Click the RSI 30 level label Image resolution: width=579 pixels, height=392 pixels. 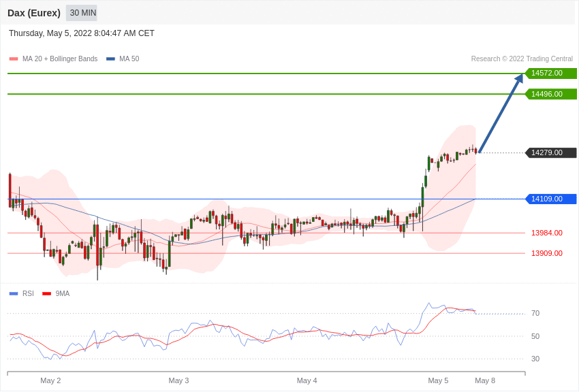tap(535, 359)
